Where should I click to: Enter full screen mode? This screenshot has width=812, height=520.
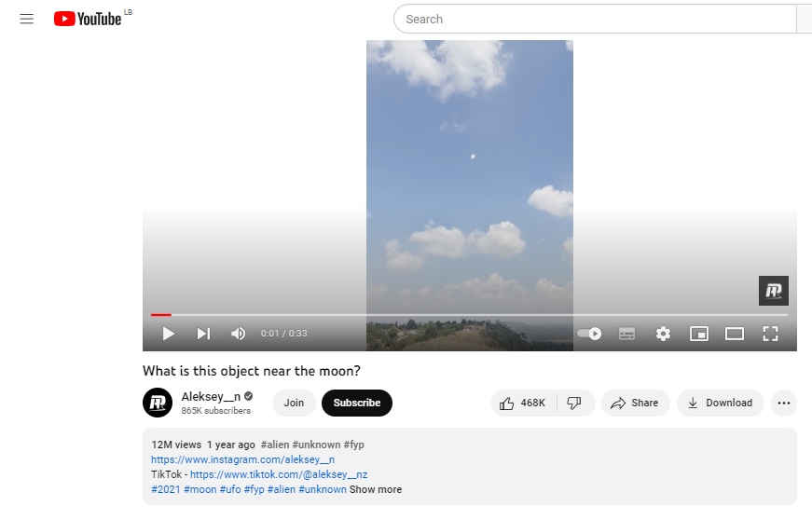pyautogui.click(x=770, y=334)
